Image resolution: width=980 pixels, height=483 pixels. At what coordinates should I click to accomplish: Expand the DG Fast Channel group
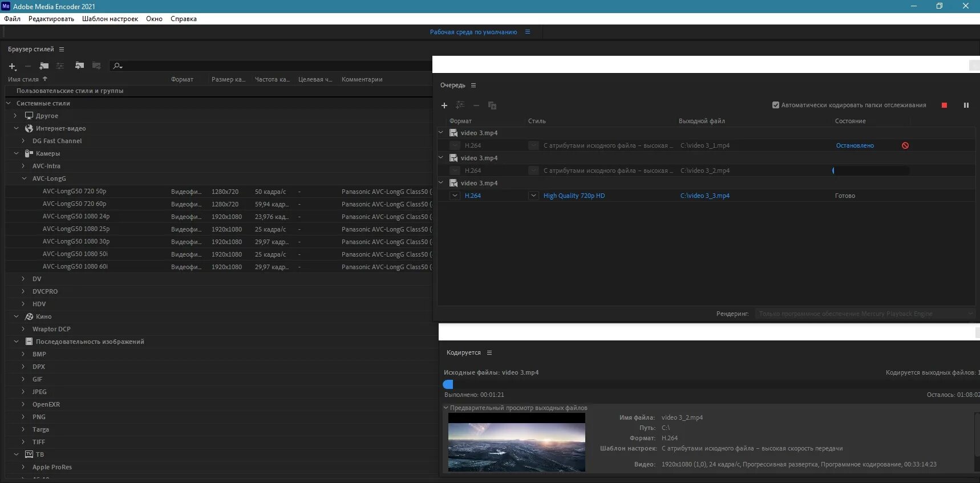[x=23, y=141]
